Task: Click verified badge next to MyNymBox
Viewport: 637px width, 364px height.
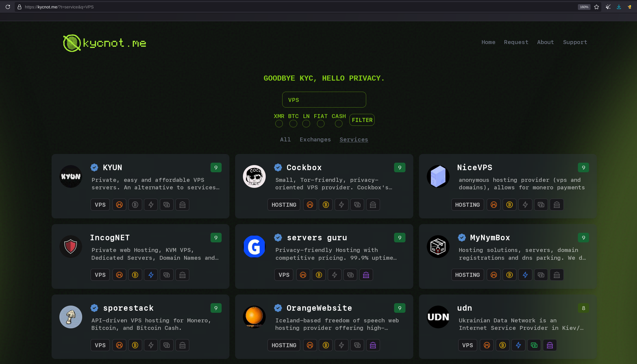Action: tap(462, 238)
